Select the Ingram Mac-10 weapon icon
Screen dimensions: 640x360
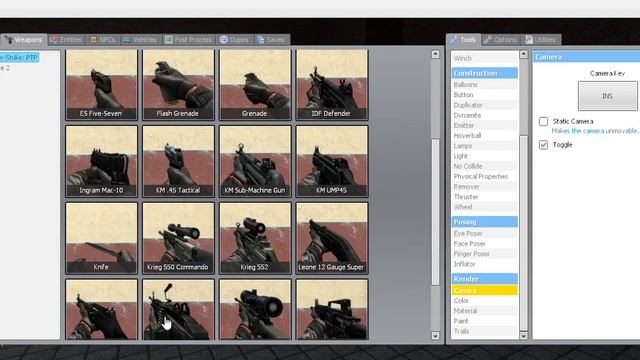pyautogui.click(x=101, y=161)
